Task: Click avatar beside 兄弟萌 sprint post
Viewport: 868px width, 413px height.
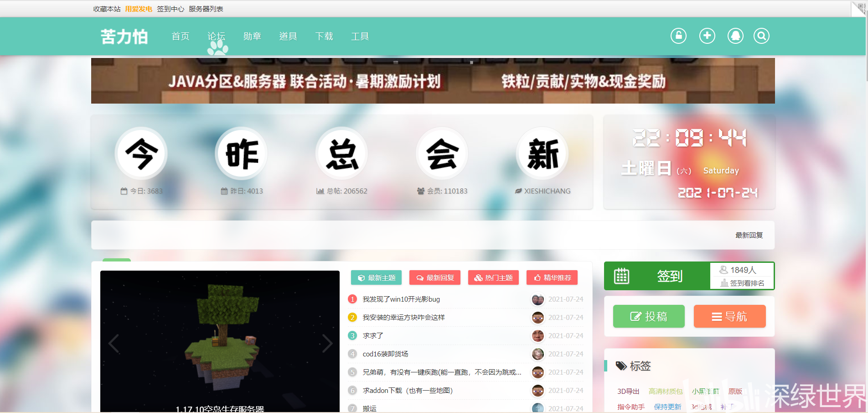Action: [x=538, y=372]
